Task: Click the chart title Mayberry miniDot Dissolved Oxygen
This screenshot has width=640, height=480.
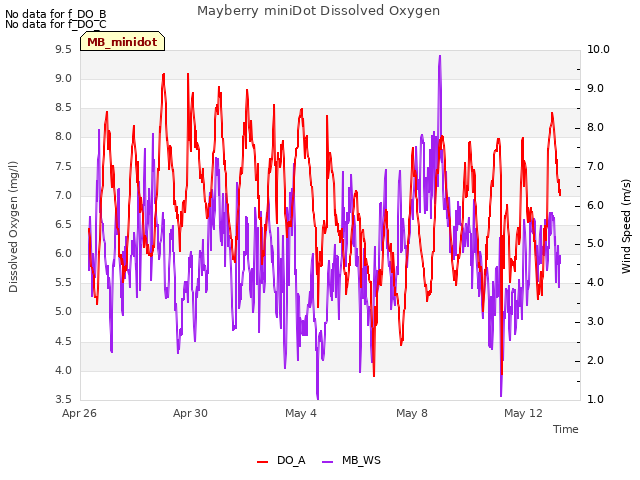Action: coord(318,11)
